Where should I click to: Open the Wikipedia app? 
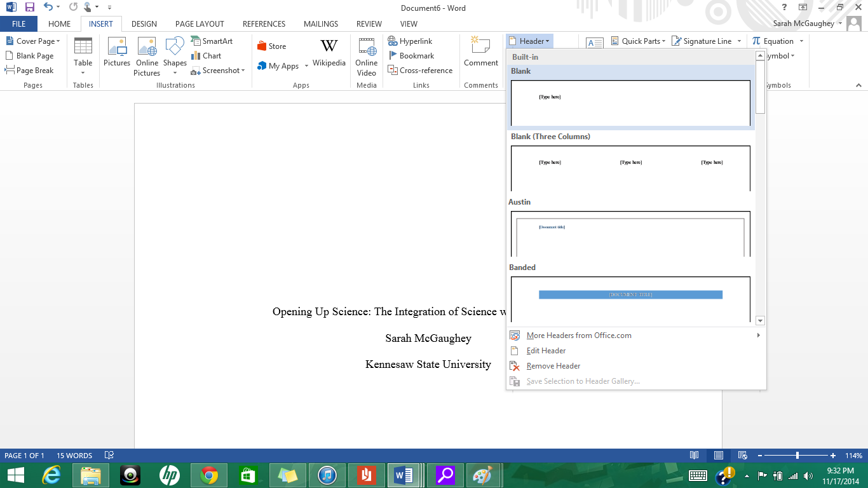click(x=329, y=53)
